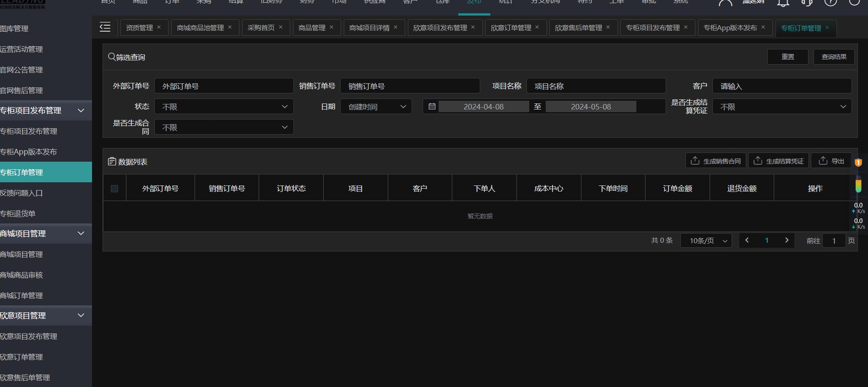The image size is (868, 387).
Task: Click the calendar icon in date range
Action: (x=432, y=106)
